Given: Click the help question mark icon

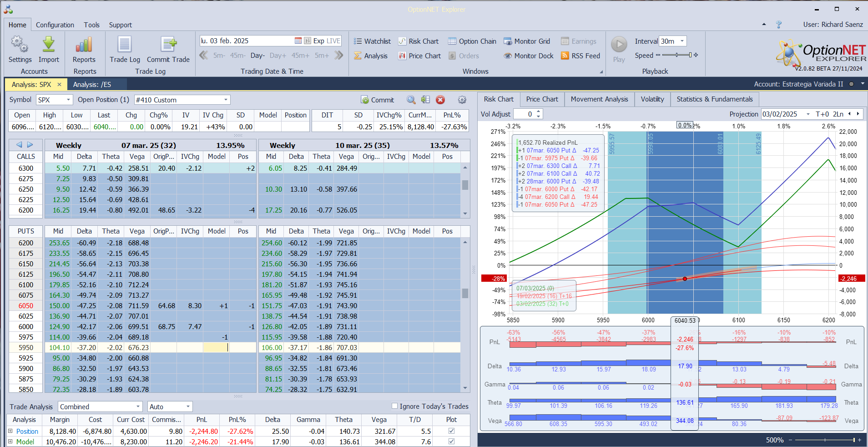Looking at the screenshot, I should pos(779,25).
